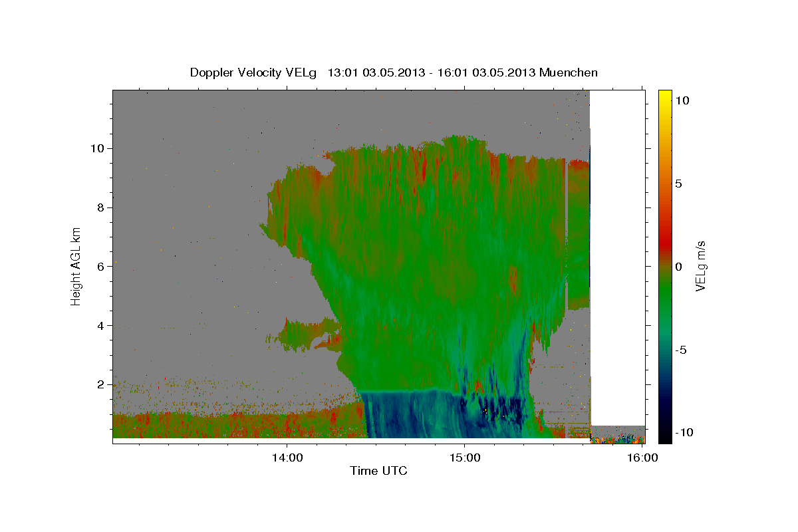Click the colorbar tick value 0
This screenshot has height=532, width=798.
point(678,267)
